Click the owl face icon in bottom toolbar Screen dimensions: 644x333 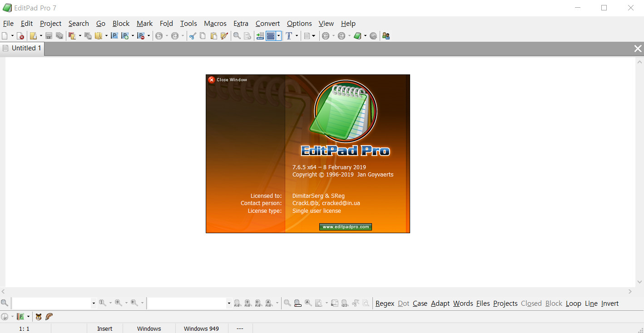click(39, 316)
